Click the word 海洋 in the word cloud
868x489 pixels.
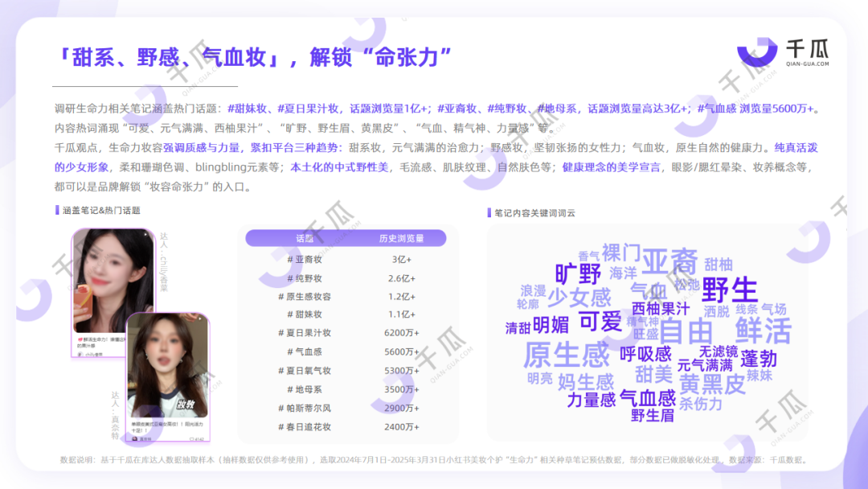pos(624,273)
